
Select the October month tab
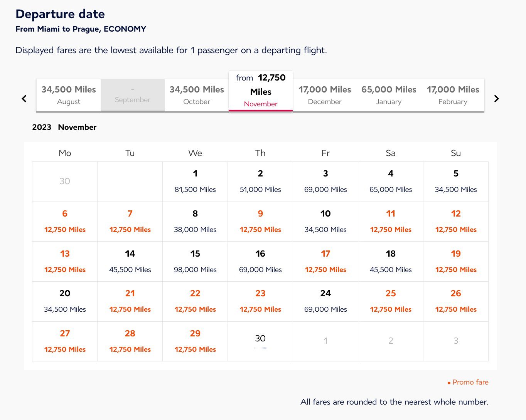pos(197,95)
